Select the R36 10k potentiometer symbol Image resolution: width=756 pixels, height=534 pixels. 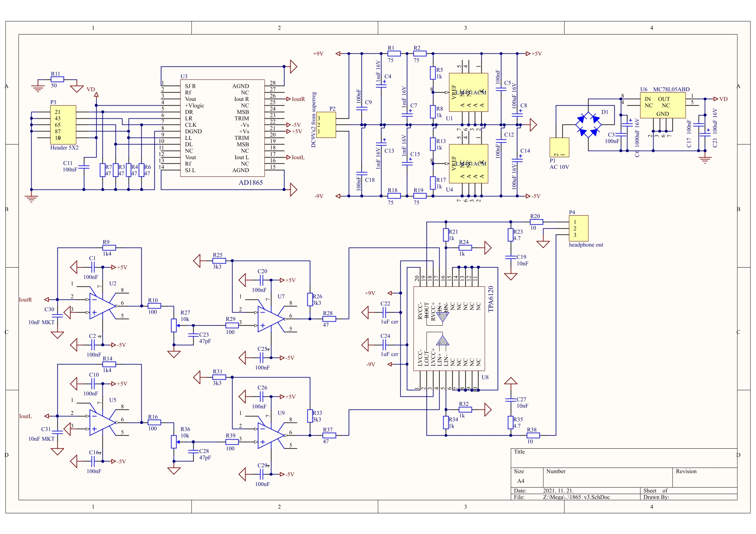coord(174,442)
